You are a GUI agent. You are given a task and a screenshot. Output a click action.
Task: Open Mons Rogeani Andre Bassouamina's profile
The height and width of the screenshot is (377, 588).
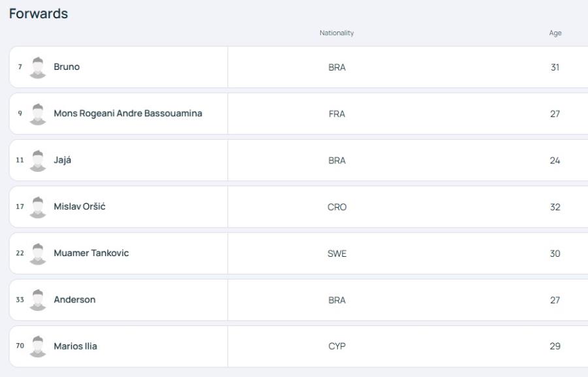coord(128,113)
